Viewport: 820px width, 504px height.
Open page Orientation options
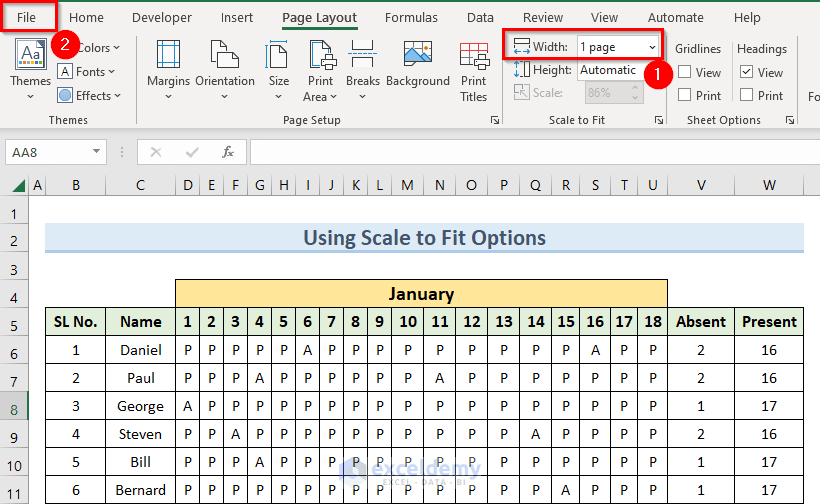[x=225, y=70]
